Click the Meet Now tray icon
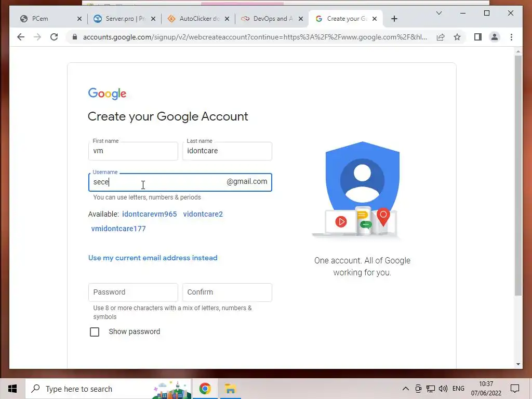Image resolution: width=532 pixels, height=399 pixels. [x=418, y=389]
